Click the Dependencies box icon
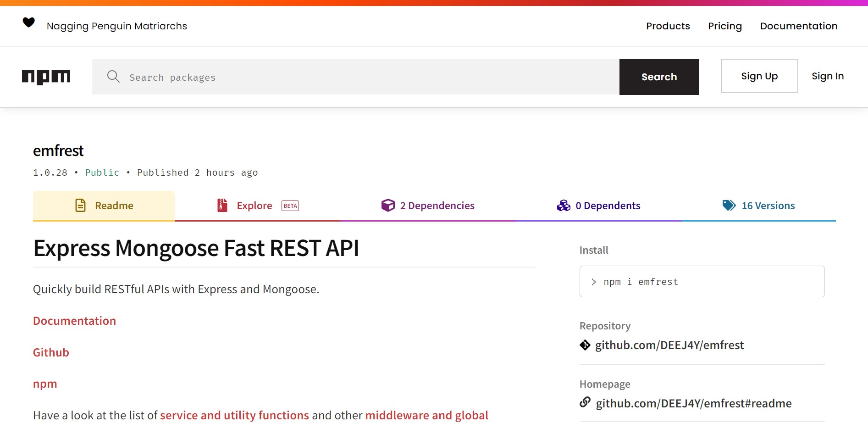The image size is (868, 423). click(x=388, y=205)
